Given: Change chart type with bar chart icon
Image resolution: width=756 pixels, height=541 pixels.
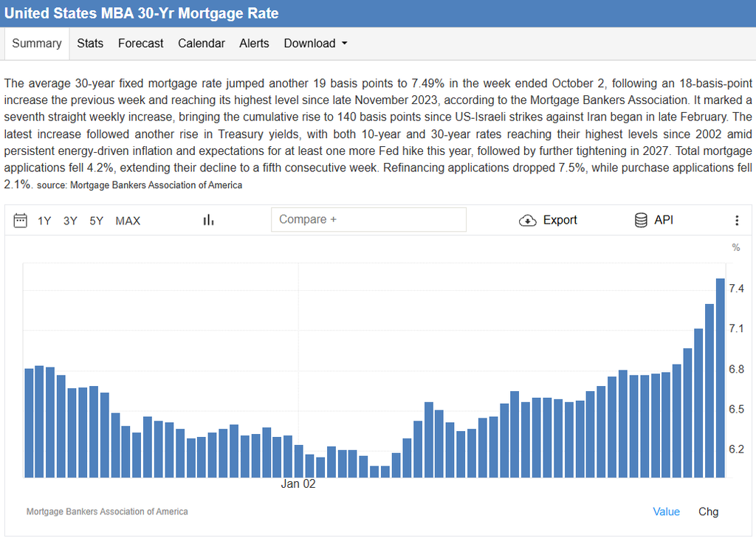Looking at the screenshot, I should 208,221.
